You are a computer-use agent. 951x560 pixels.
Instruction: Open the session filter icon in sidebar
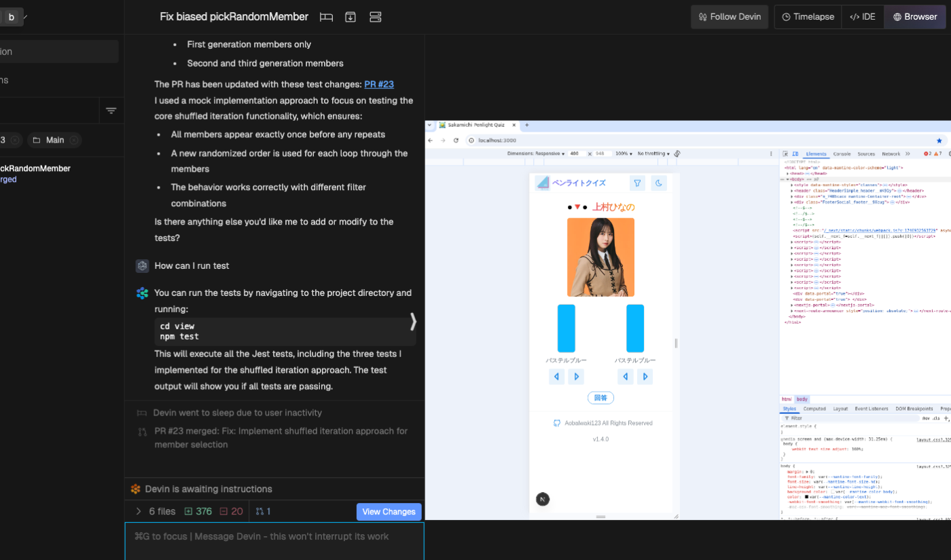111,111
